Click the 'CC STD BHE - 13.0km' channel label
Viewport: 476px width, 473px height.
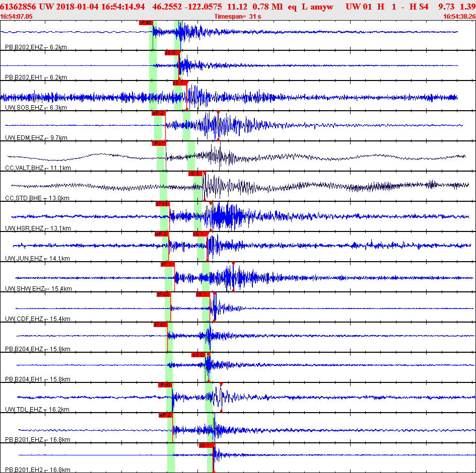pos(37,198)
